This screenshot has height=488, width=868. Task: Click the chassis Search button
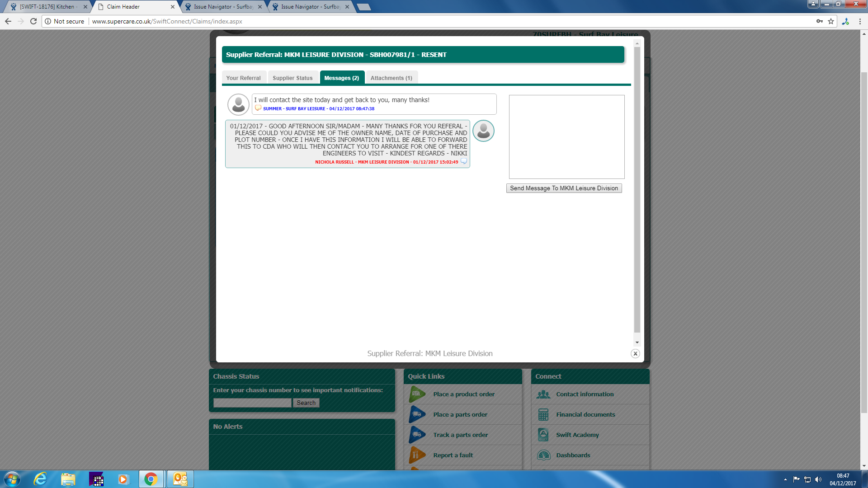coord(306,403)
